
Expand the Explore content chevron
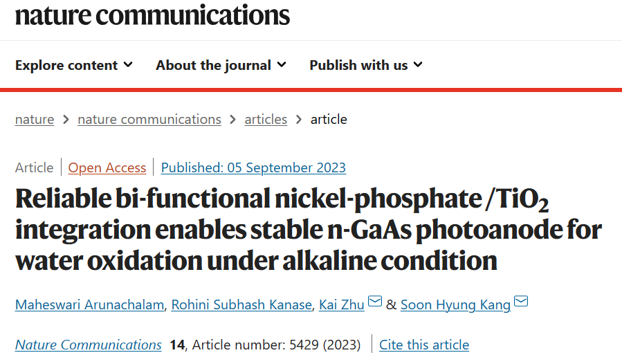coord(128,64)
